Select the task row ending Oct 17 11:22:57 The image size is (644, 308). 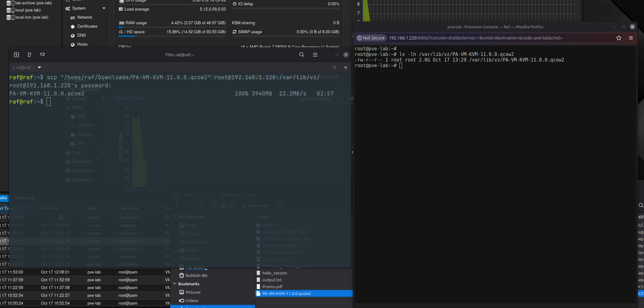[x=85, y=296]
